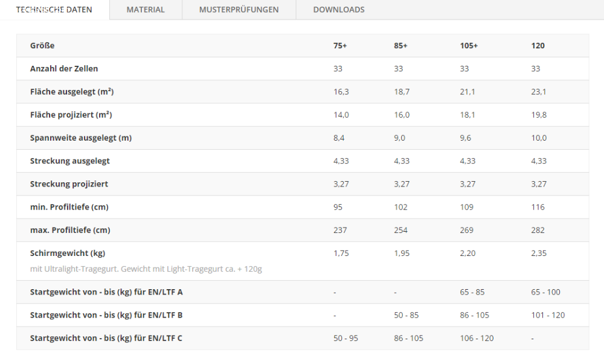Select the Anzahl der Zellen row label
The image size is (604, 364).
coord(64,69)
